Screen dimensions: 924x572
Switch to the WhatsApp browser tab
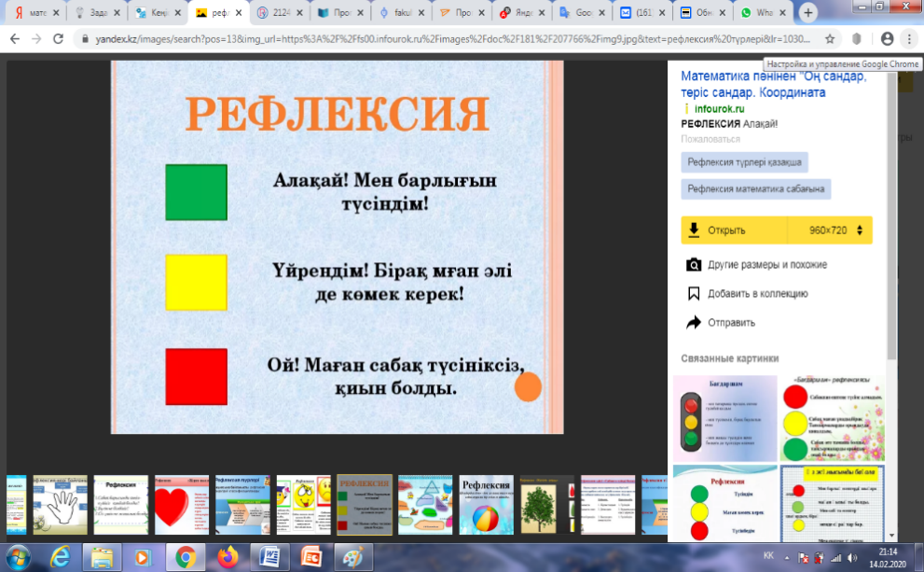click(761, 13)
